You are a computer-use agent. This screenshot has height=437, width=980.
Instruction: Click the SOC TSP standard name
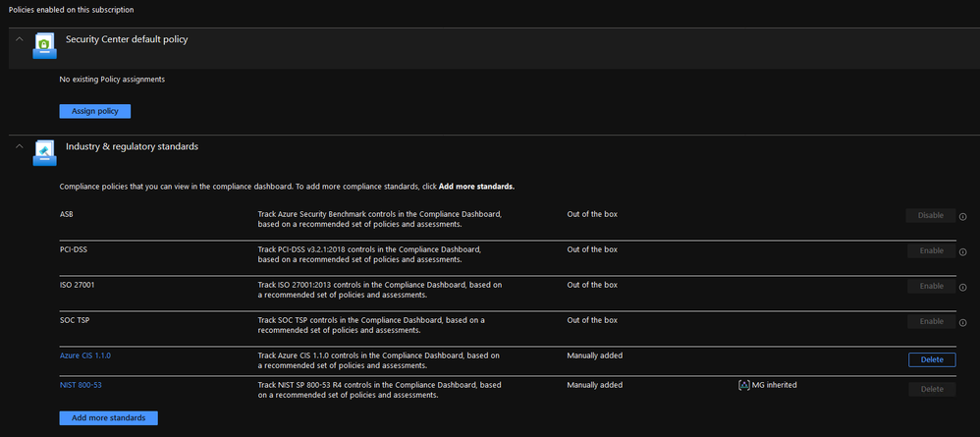click(75, 320)
